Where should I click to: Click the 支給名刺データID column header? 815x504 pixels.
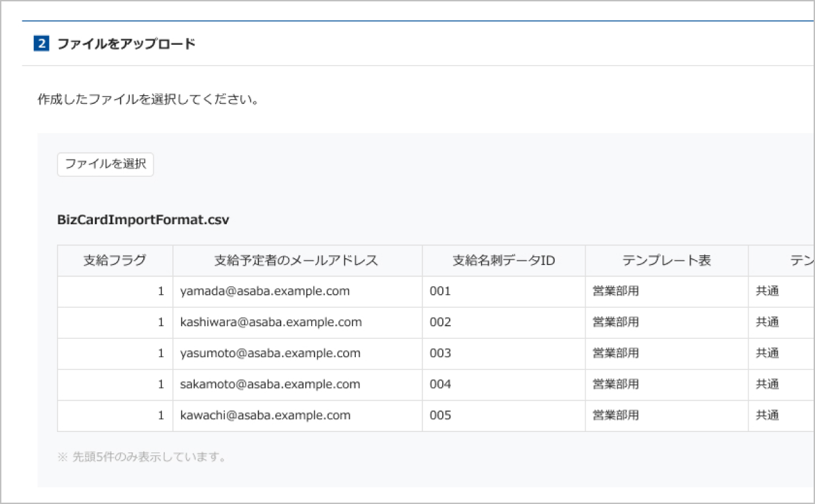tap(503, 260)
